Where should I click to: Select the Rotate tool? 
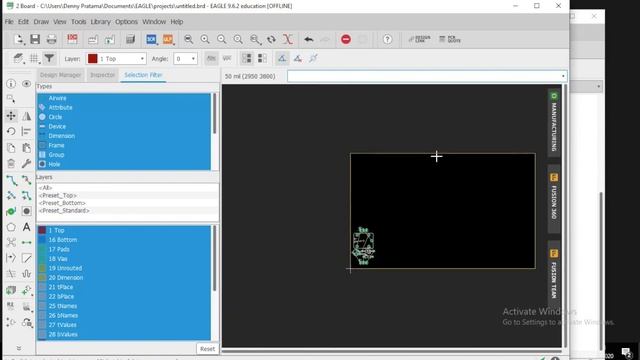click(x=11, y=131)
